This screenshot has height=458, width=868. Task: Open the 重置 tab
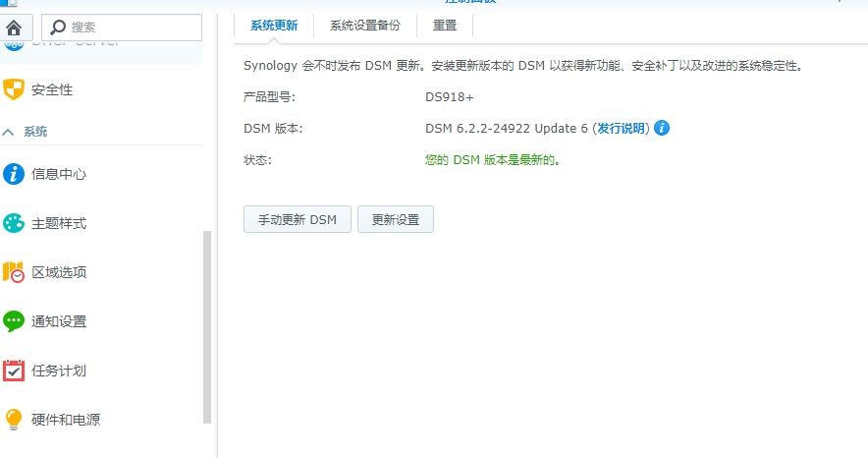[x=444, y=27]
